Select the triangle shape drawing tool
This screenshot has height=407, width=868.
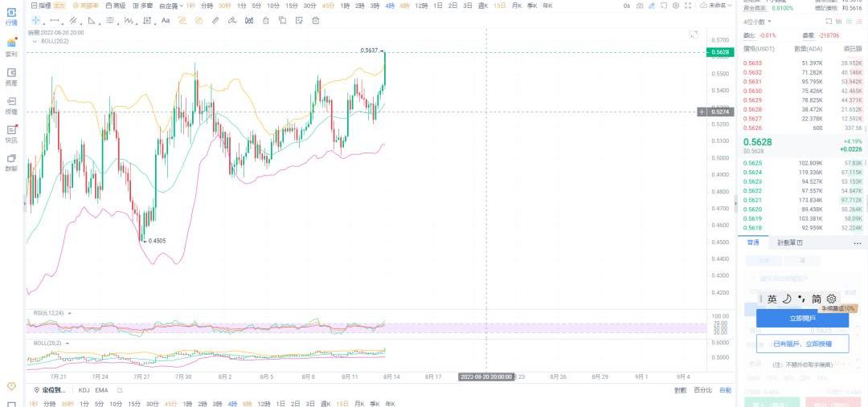tap(92, 20)
